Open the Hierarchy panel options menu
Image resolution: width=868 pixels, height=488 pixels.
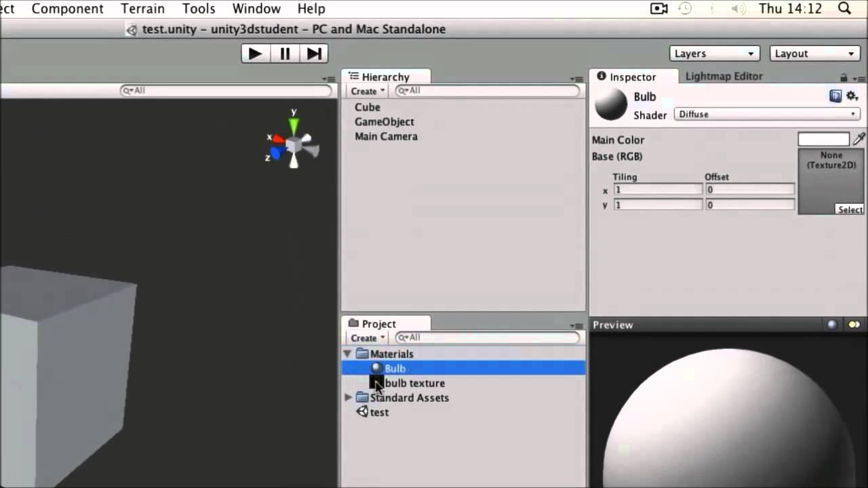coord(577,79)
